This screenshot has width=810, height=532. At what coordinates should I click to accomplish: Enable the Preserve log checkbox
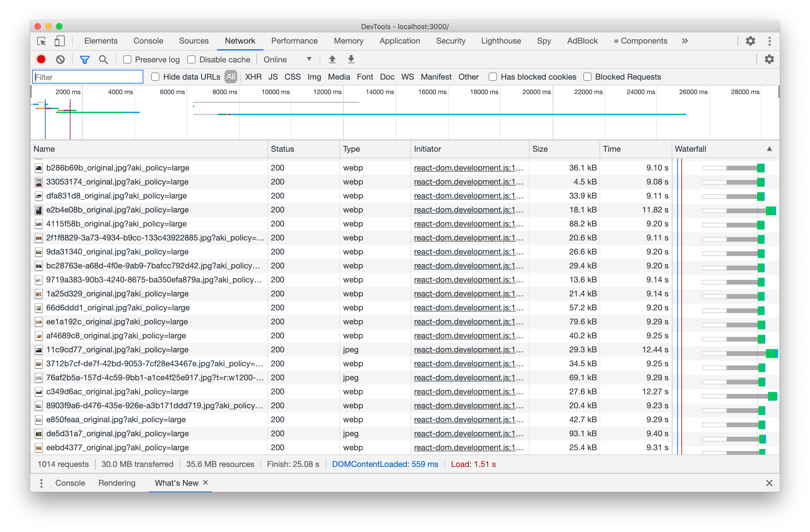pyautogui.click(x=127, y=59)
